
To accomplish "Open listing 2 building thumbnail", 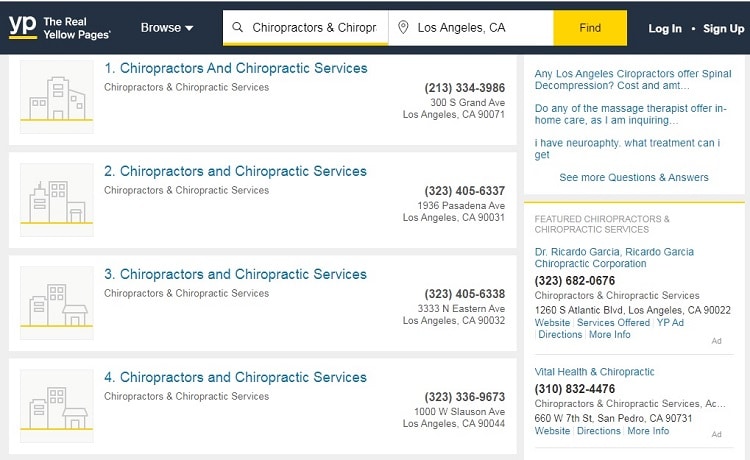I will click(56, 200).
